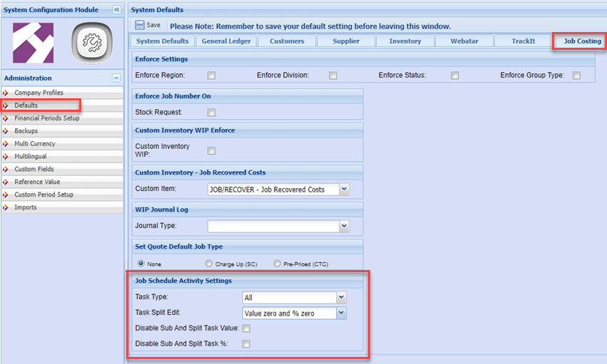Go to Multi Currency settings

(x=35, y=144)
